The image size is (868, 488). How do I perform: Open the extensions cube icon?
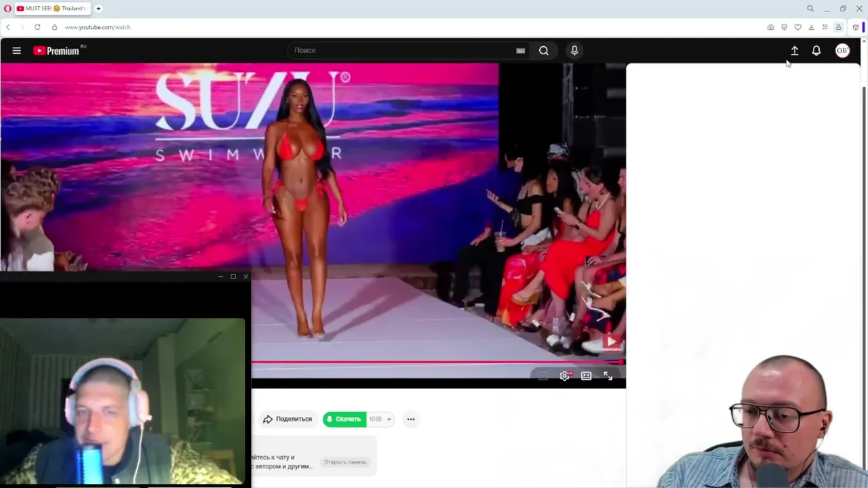[x=856, y=27]
